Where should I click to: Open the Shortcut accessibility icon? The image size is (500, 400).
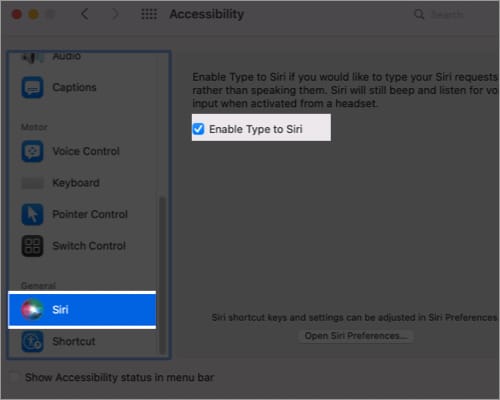32,341
